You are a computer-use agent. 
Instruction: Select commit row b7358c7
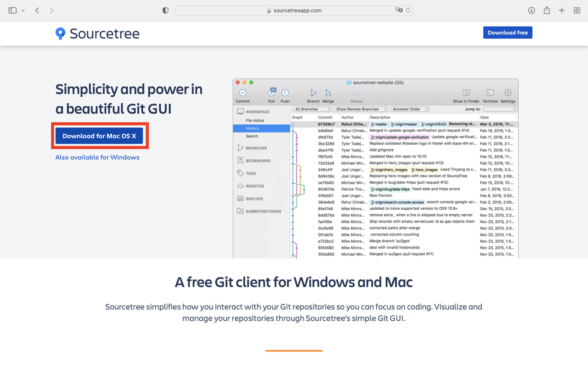tap(404, 124)
